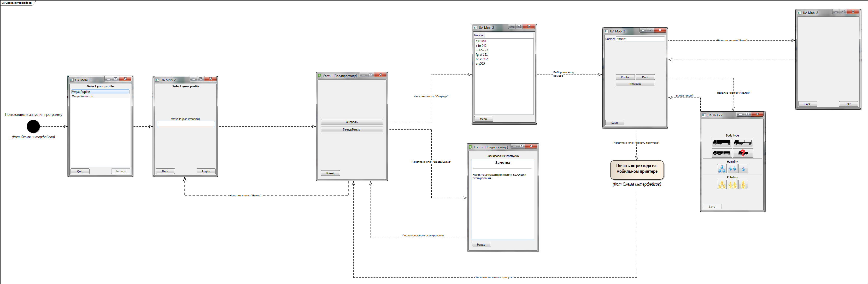Click the Въезд/Выезд button

point(352,129)
